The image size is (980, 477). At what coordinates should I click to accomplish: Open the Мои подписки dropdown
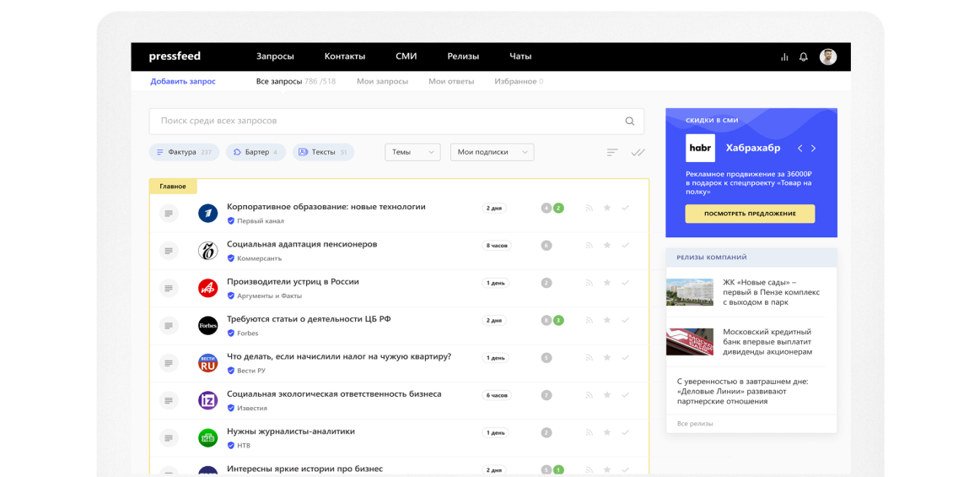pos(493,152)
